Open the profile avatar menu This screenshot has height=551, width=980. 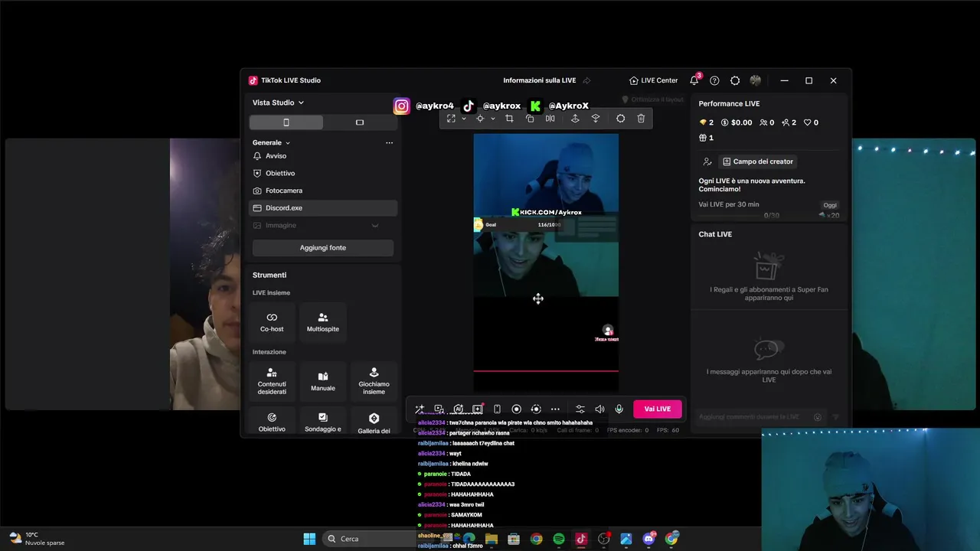(756, 80)
